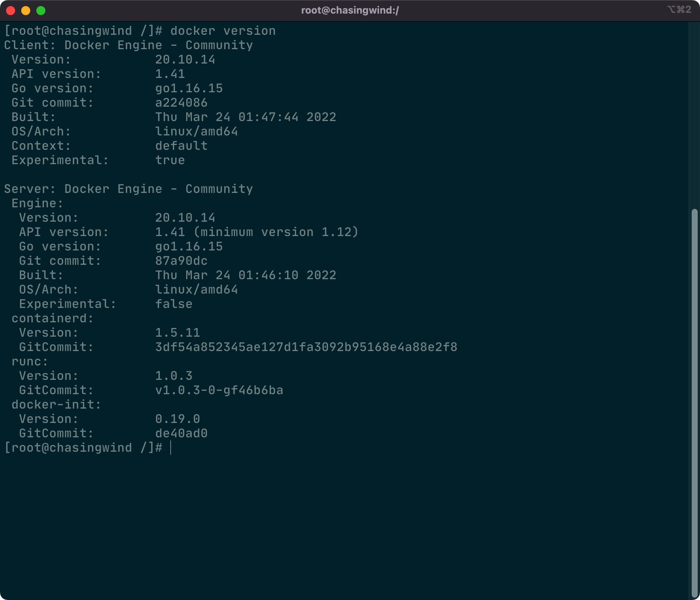Select the "Client: Docker Engine - Community" header line
700x600 pixels.
128,45
